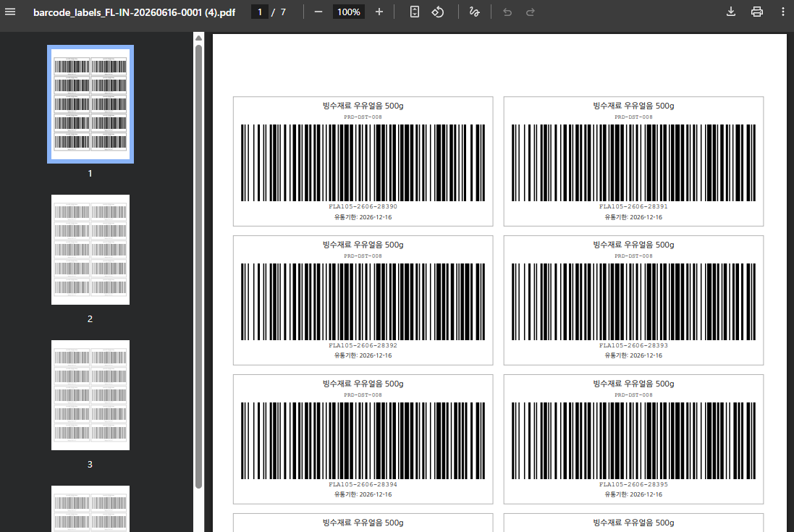Click the PDF file name in toolbar
Image resolution: width=794 pixels, height=532 pixels.
[134, 12]
